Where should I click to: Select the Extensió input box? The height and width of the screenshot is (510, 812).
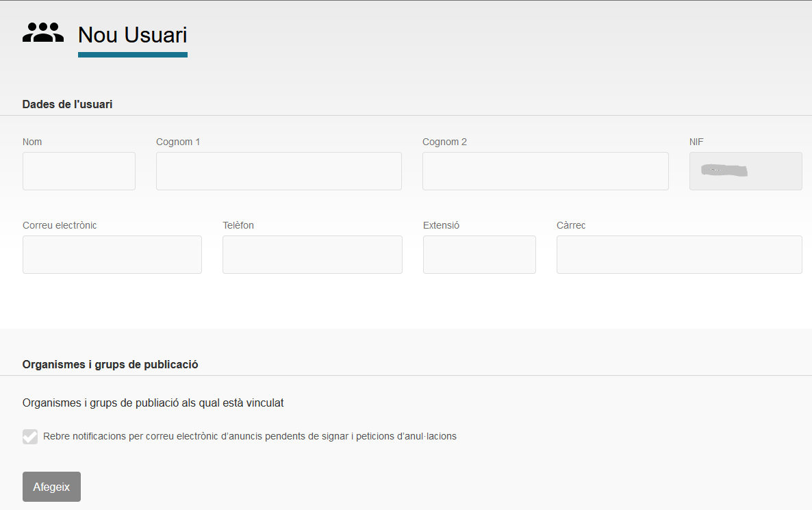pos(479,255)
